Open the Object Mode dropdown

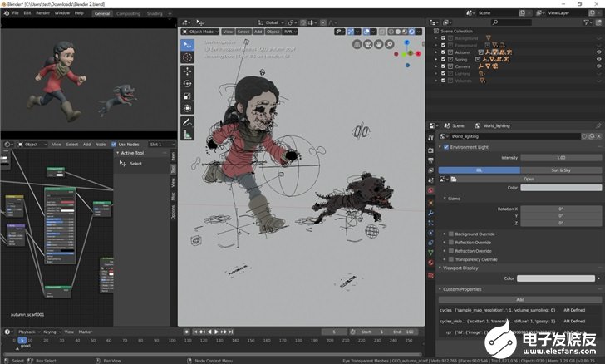coord(200,32)
